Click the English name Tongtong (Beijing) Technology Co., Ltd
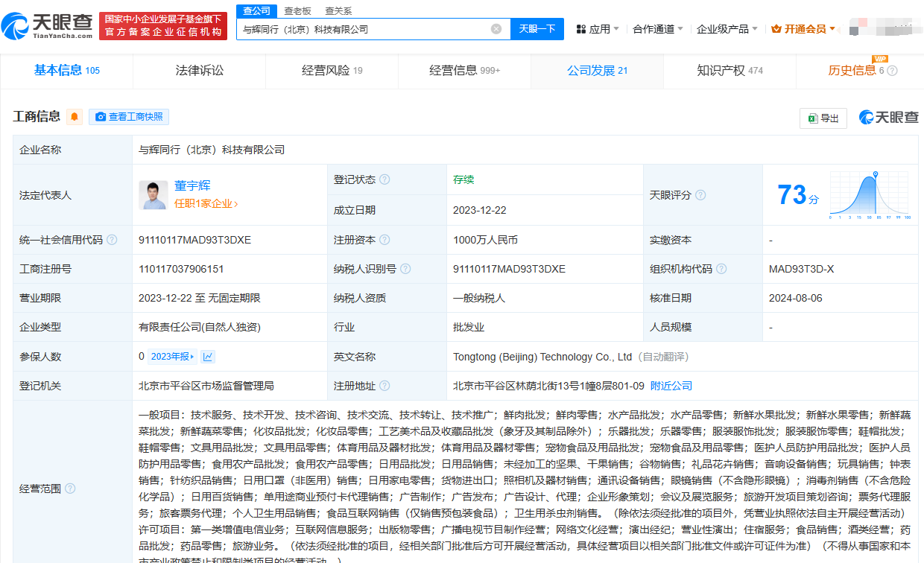This screenshot has height=563, width=924. [x=542, y=357]
